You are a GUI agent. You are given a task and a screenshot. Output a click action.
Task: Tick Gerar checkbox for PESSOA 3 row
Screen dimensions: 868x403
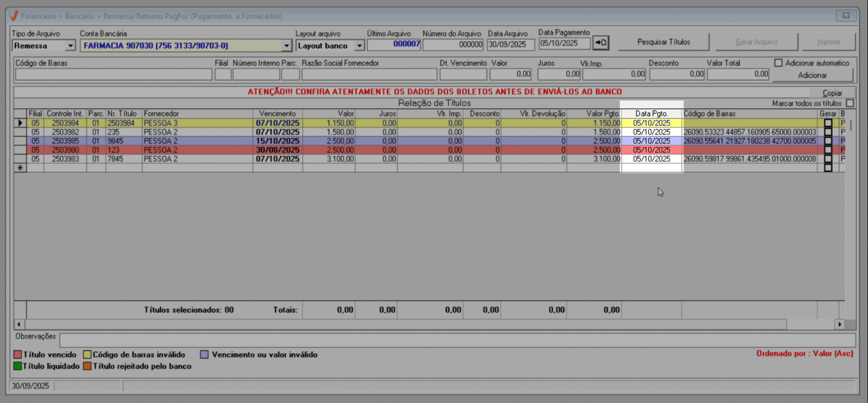[828, 123]
